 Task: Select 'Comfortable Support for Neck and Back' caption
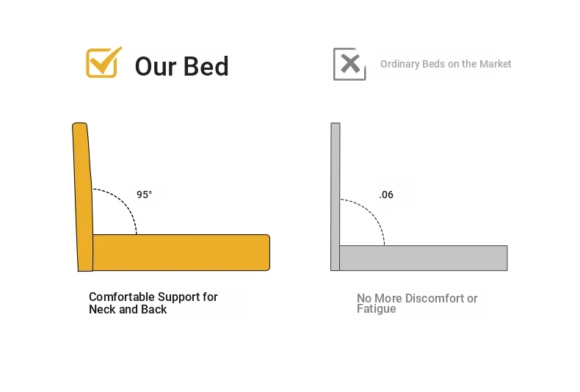click(x=153, y=303)
